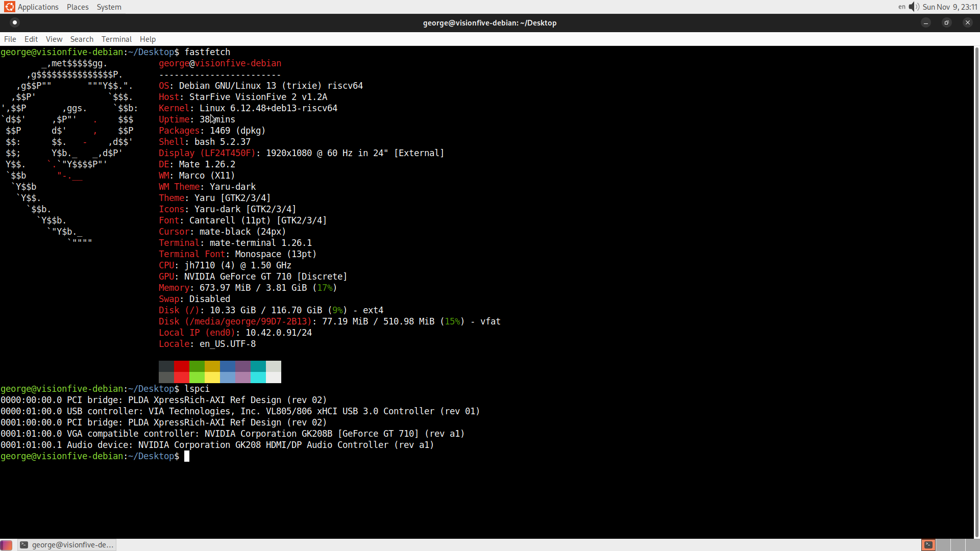The width and height of the screenshot is (980, 551).
Task: Click terminal icon in taskbar window button
Action: pos(24,545)
